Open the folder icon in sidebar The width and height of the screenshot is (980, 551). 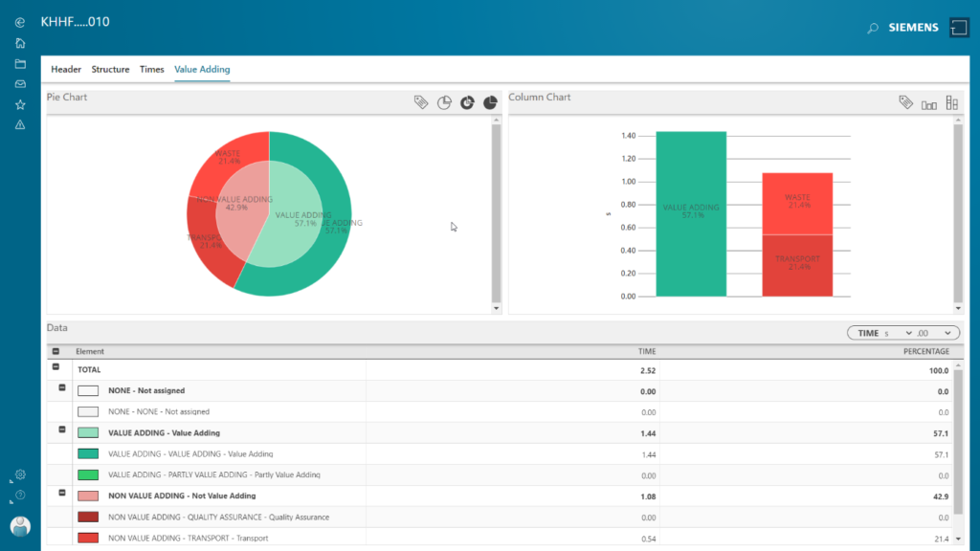[20, 64]
